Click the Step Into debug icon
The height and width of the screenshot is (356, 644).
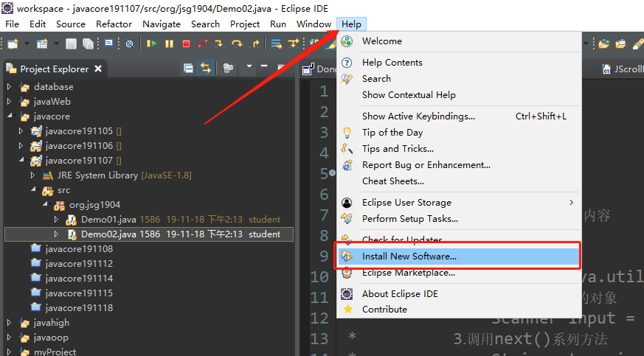pyautogui.click(x=219, y=43)
